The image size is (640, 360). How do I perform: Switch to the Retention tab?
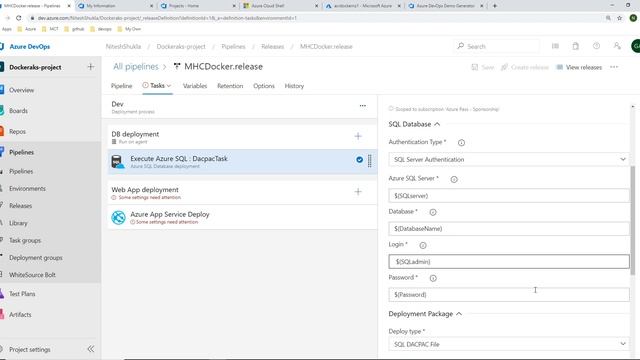230,86
